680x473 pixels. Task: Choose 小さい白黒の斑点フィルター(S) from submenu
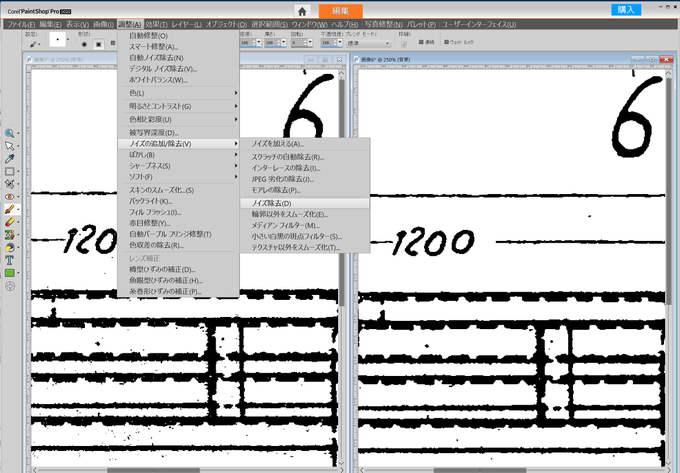click(305, 237)
